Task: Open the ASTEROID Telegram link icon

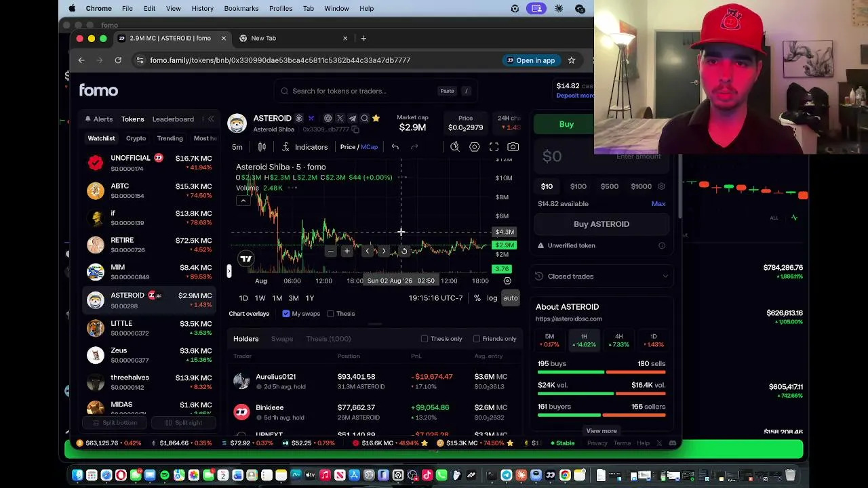Action: [x=352, y=119]
